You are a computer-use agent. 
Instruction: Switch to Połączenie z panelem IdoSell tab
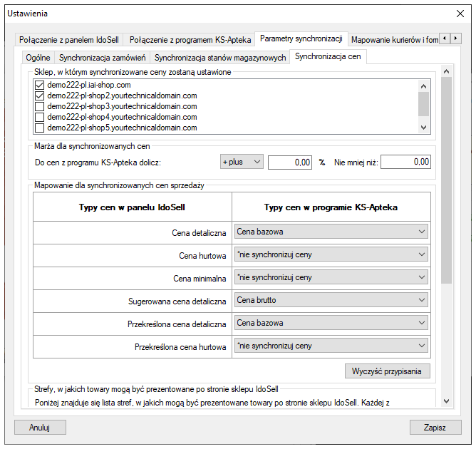click(68, 39)
